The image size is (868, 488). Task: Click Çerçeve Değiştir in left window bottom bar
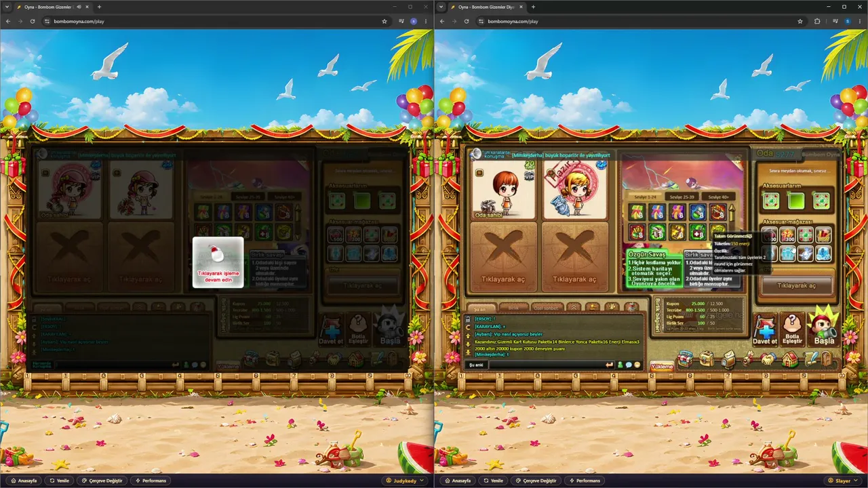pyautogui.click(x=101, y=481)
